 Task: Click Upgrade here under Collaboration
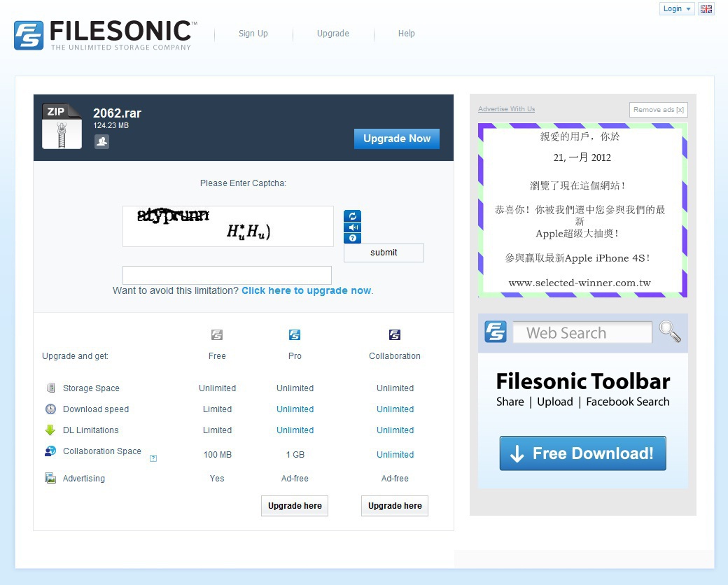pyautogui.click(x=395, y=506)
